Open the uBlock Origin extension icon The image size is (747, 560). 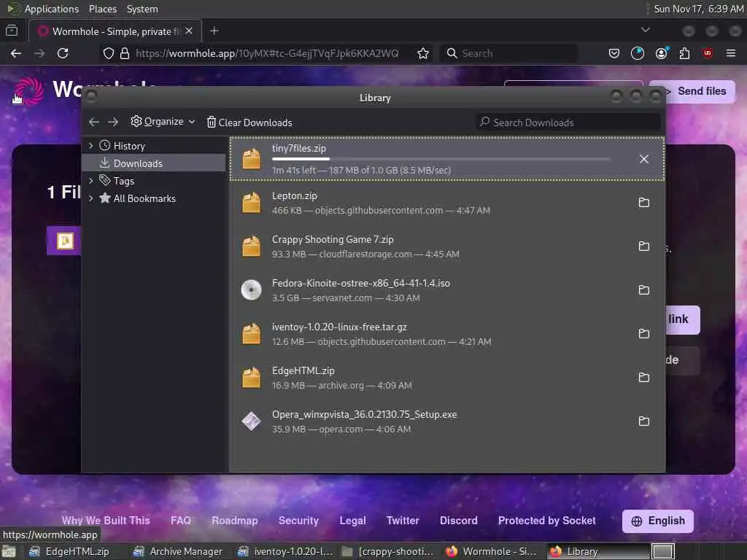point(708,53)
